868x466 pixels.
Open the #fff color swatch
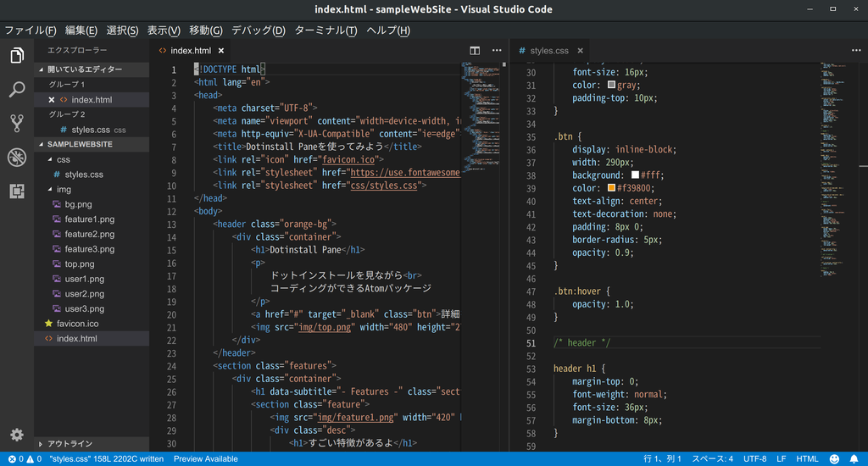pyautogui.click(x=635, y=175)
